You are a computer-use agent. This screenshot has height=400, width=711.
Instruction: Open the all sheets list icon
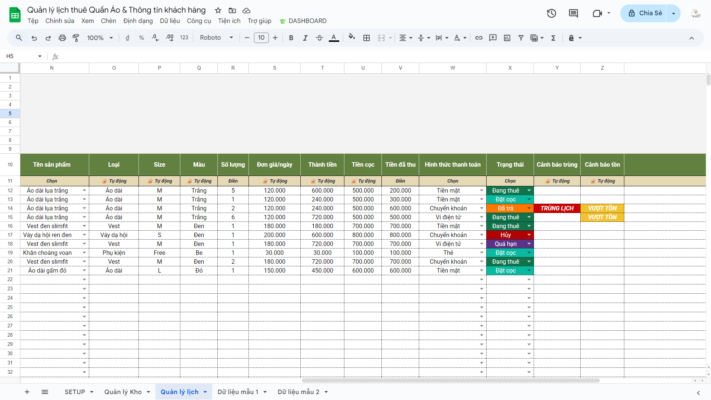click(47, 392)
